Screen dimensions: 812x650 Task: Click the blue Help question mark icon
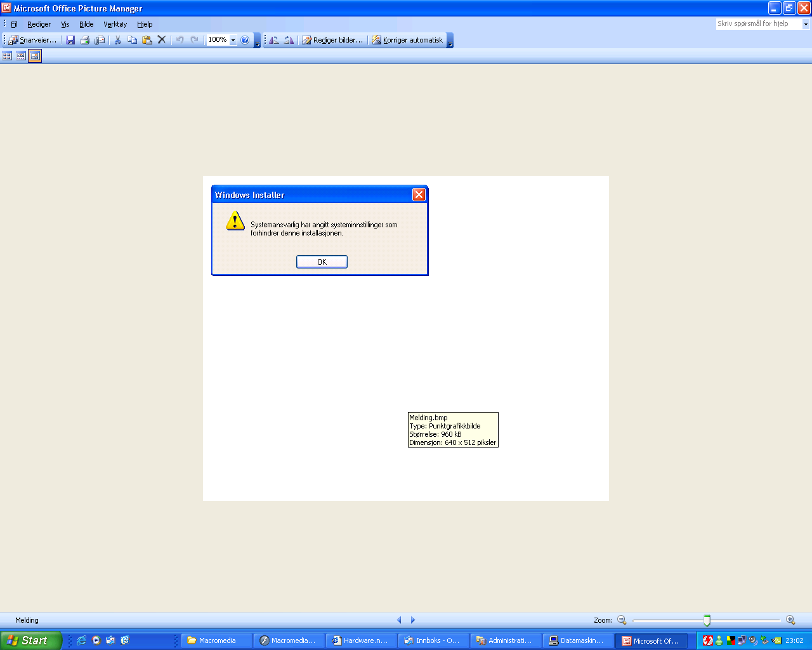[245, 40]
